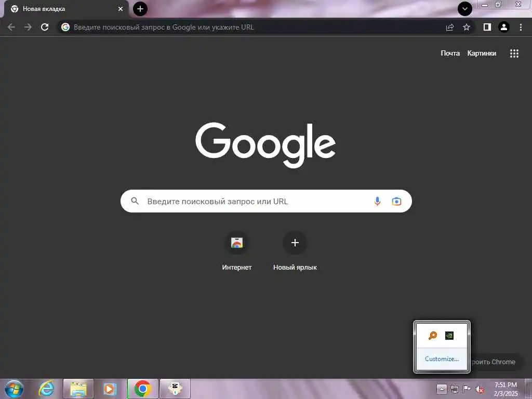Open Windows Explorer from taskbar
The image size is (532, 399).
pyautogui.click(x=78, y=389)
